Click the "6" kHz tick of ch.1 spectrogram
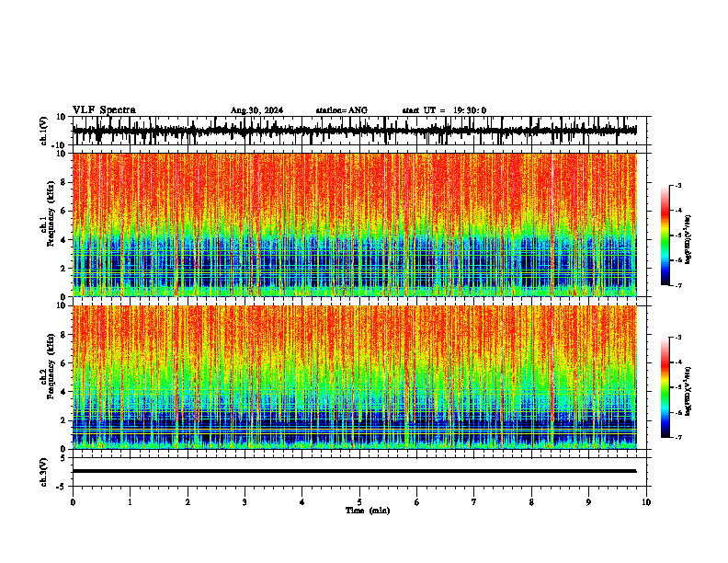The width and height of the screenshot is (728, 563). click(63, 212)
